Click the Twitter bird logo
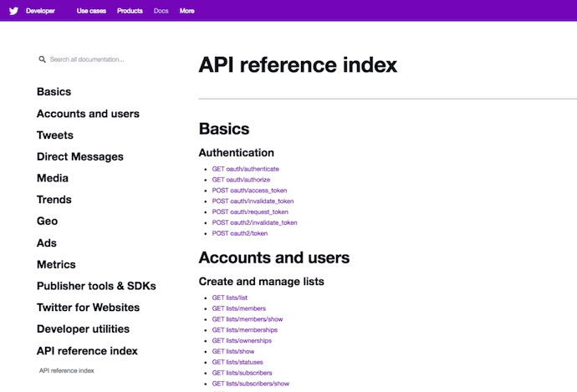 14,11
